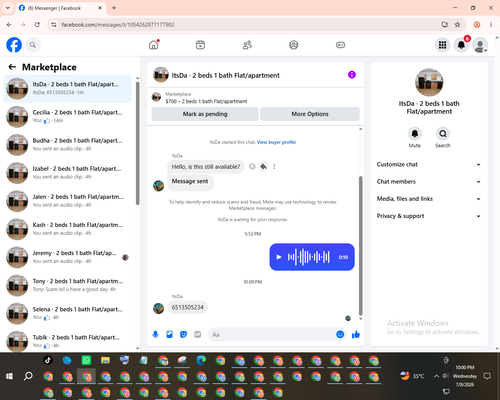
Task: Open the Cecilia conversation
Action: (67, 117)
